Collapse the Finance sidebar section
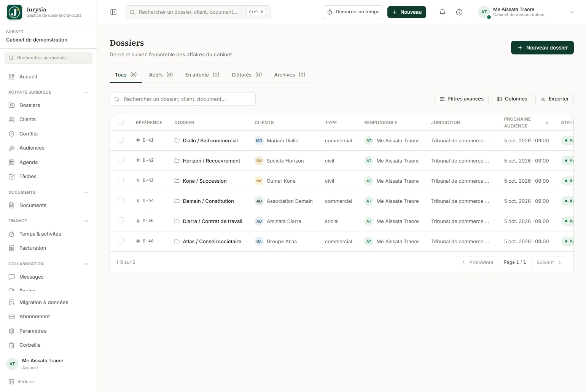The height and width of the screenshot is (392, 586). (x=86, y=221)
